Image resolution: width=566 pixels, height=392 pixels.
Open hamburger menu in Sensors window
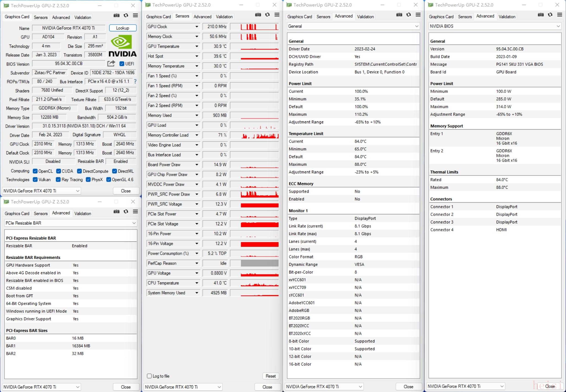point(277,15)
